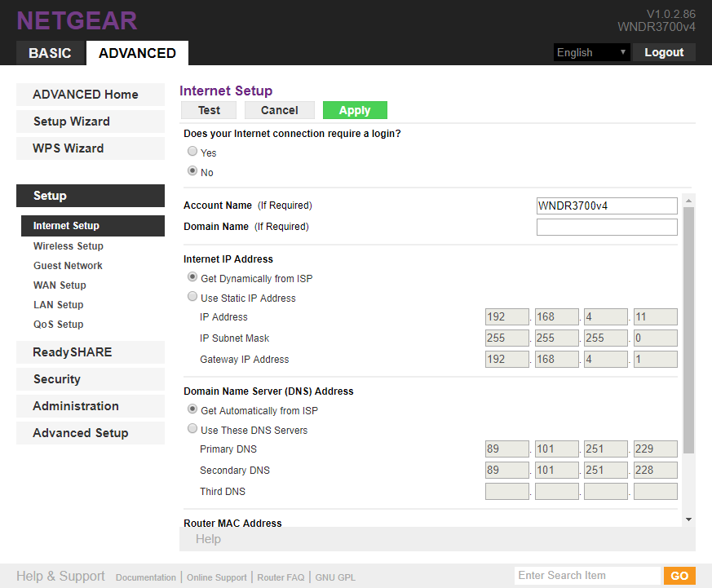This screenshot has width=712, height=588.
Task: Click the Help & Support text
Action: click(x=60, y=577)
